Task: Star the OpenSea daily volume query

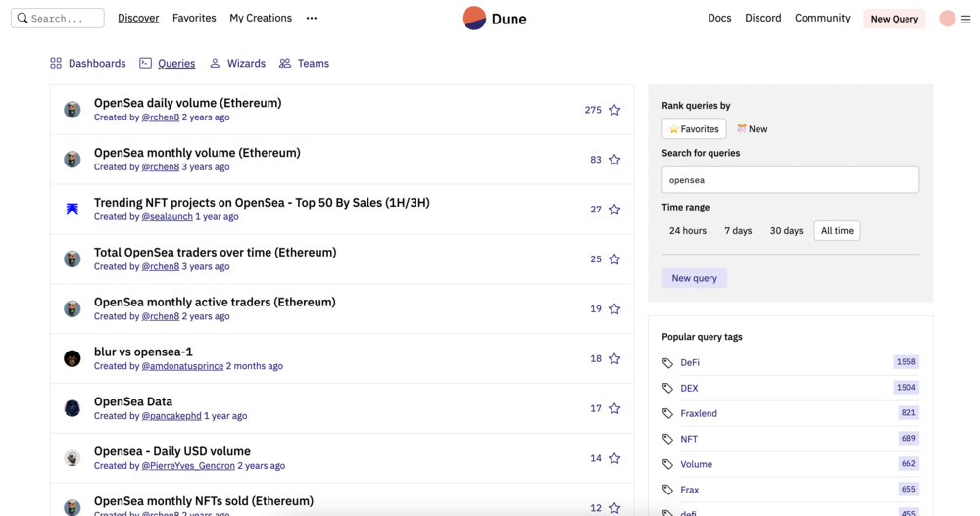Action: pyautogui.click(x=614, y=110)
